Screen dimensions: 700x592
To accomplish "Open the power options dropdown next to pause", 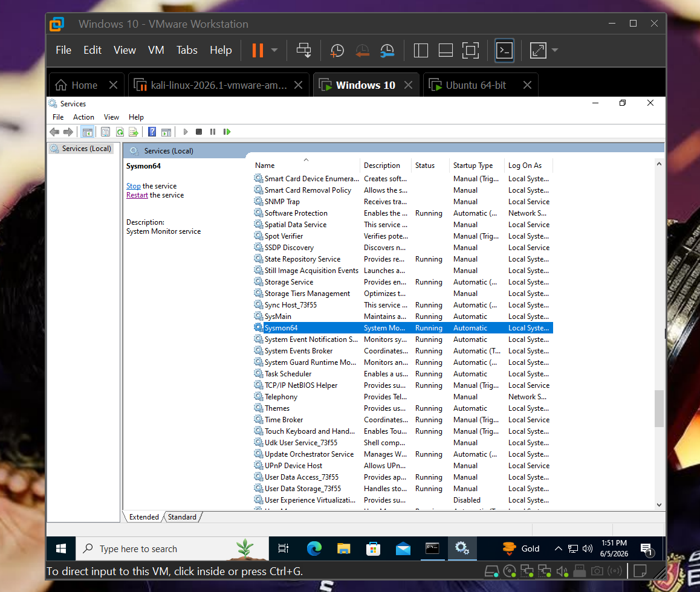I will pos(274,50).
